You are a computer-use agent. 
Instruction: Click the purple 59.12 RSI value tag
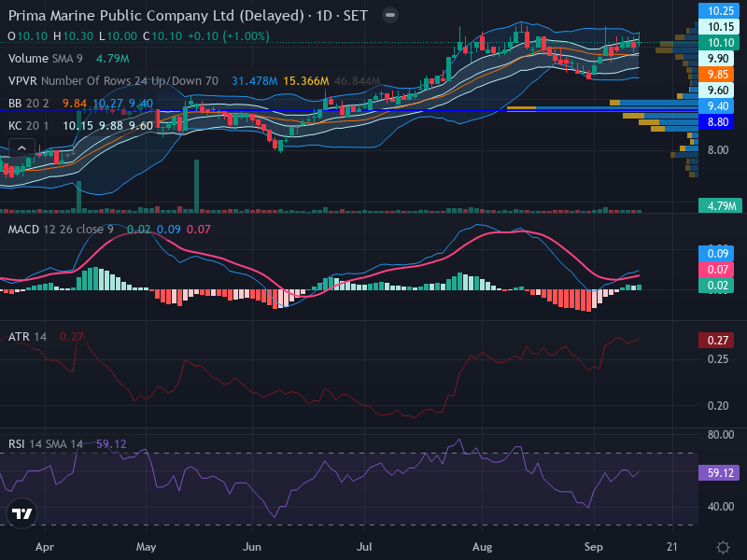[x=720, y=473]
